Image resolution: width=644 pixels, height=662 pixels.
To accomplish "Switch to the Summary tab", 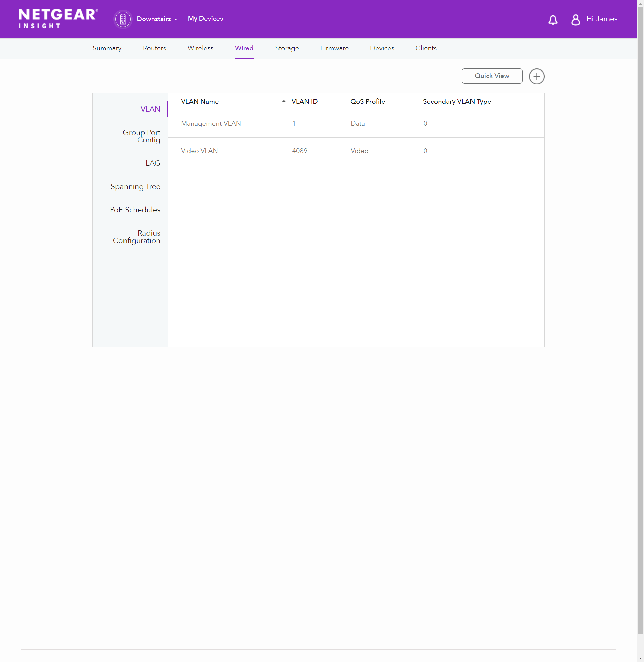I will [x=107, y=48].
